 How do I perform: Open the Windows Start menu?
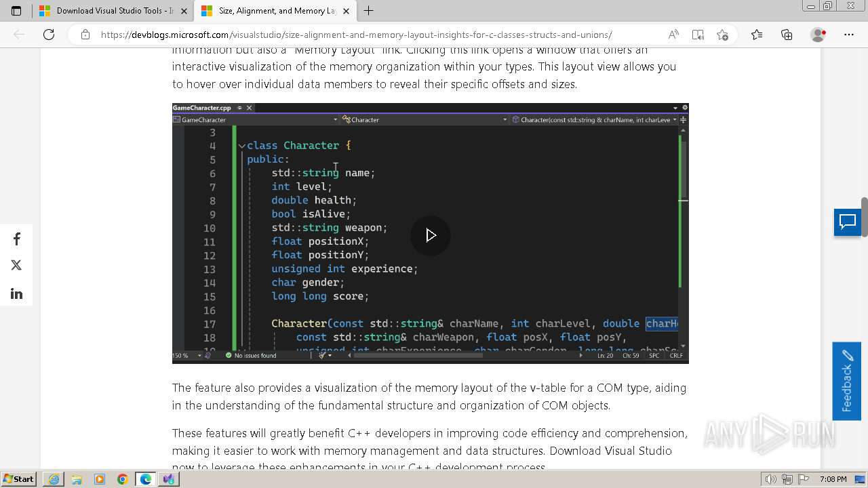click(19, 479)
